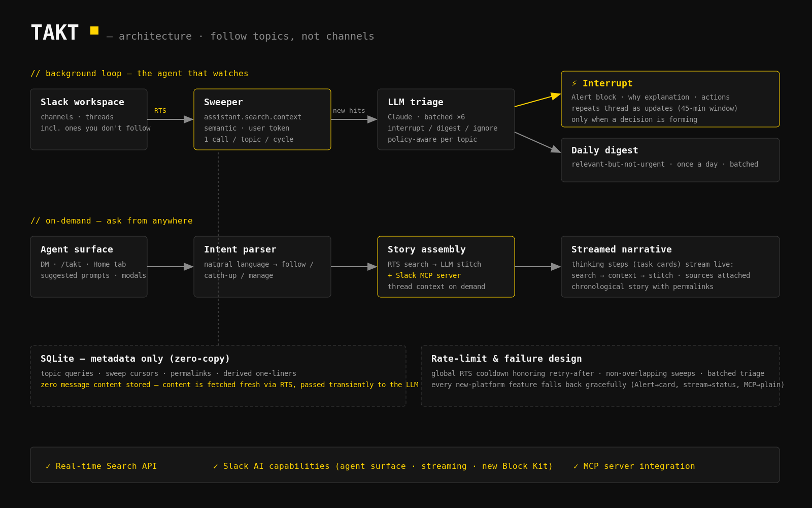Viewport: 812px width, 508px height.
Task: Click the 'Rate-limit & failure design' heading
Action: pyautogui.click(x=506, y=359)
